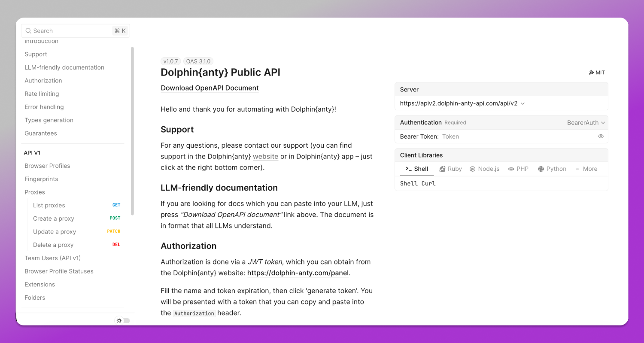
Task: Click the v1.0.7 version badge
Action: 170,61
